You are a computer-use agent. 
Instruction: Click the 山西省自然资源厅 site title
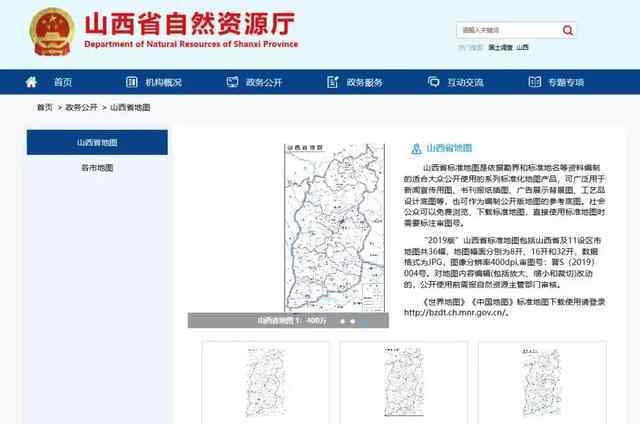click(x=189, y=23)
